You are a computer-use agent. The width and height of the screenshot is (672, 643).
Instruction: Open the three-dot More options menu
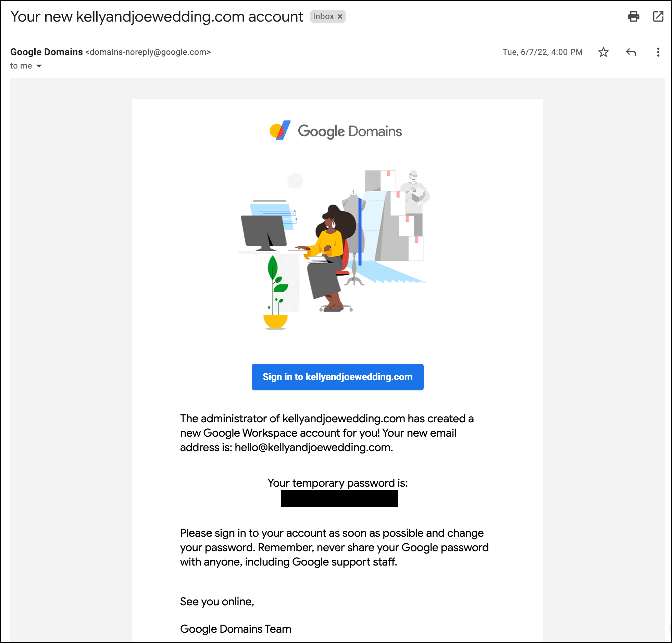click(658, 52)
